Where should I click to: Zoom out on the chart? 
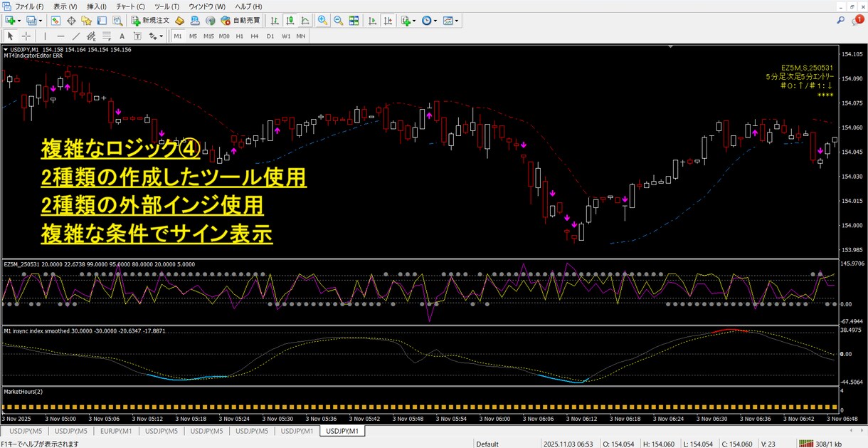point(339,21)
